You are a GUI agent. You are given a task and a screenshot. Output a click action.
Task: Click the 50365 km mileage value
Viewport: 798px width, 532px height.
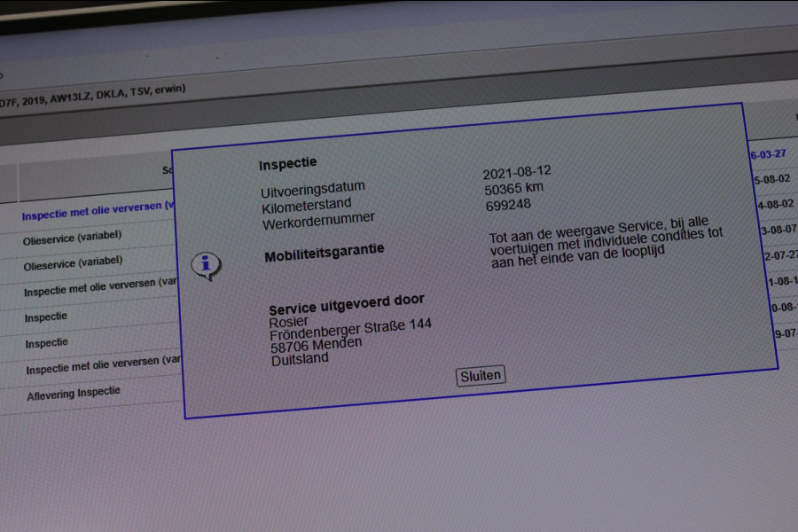click(513, 188)
